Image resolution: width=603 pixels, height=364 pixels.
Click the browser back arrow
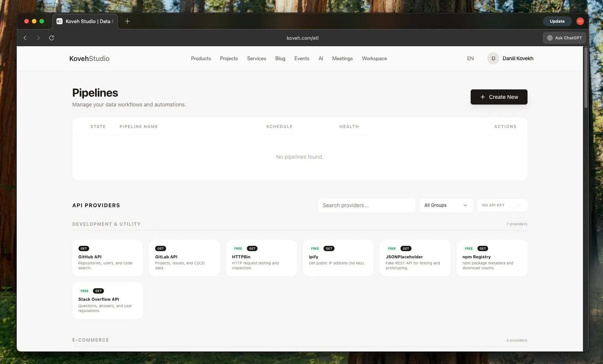[25, 38]
